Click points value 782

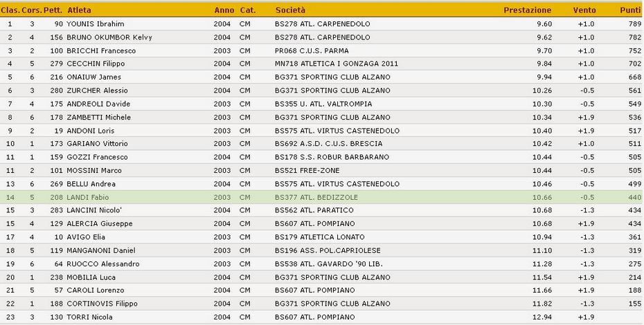635,37
